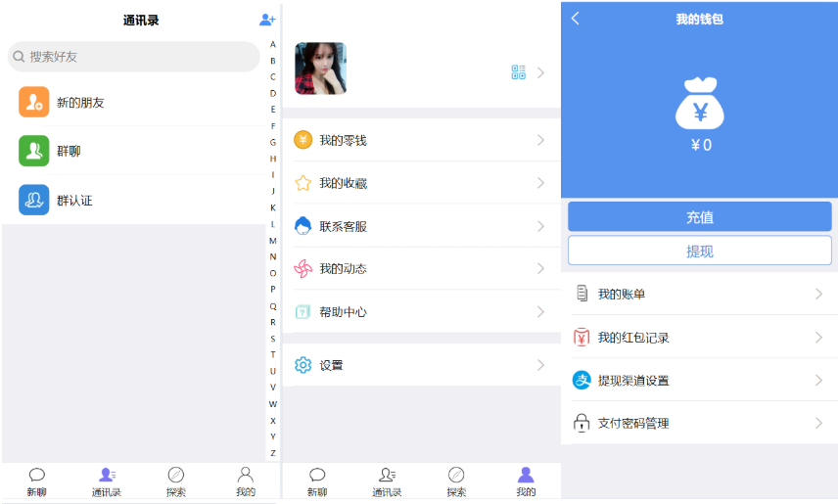
Task: Go back from 我的钱包 screen
Action: 576,19
